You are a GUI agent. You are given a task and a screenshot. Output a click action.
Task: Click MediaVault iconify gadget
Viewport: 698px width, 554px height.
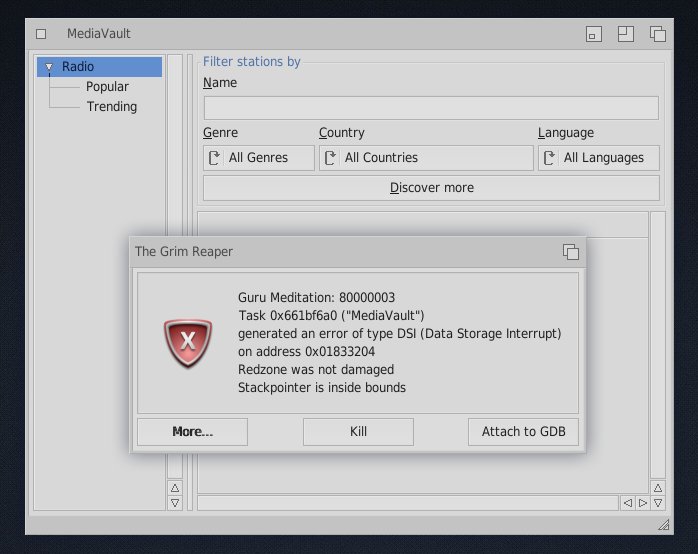[593, 34]
